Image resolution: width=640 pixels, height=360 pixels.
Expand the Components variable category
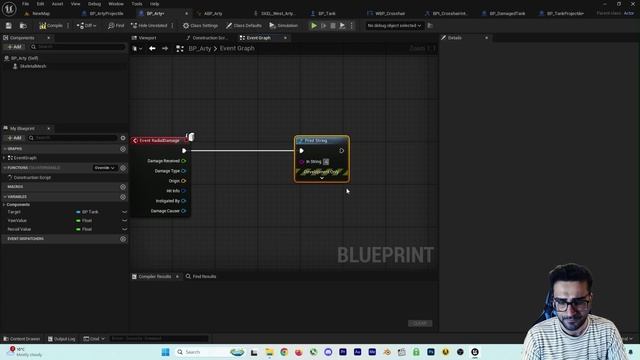[4, 204]
